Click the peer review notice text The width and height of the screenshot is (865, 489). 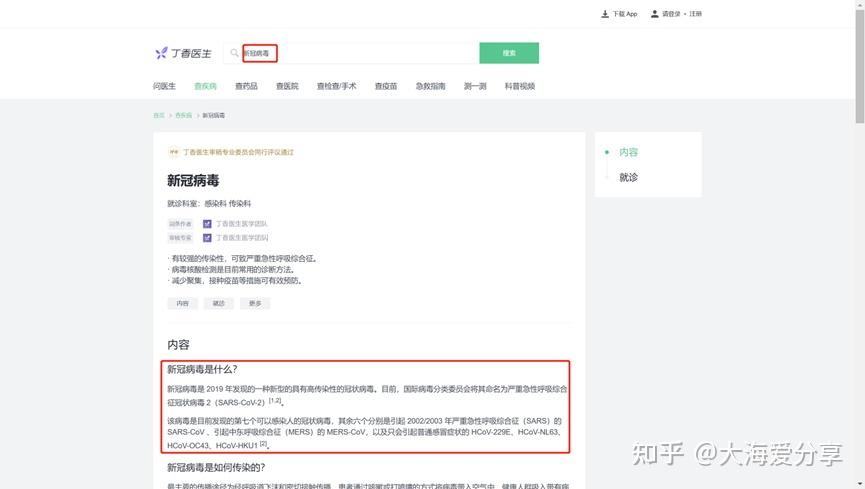click(238, 152)
